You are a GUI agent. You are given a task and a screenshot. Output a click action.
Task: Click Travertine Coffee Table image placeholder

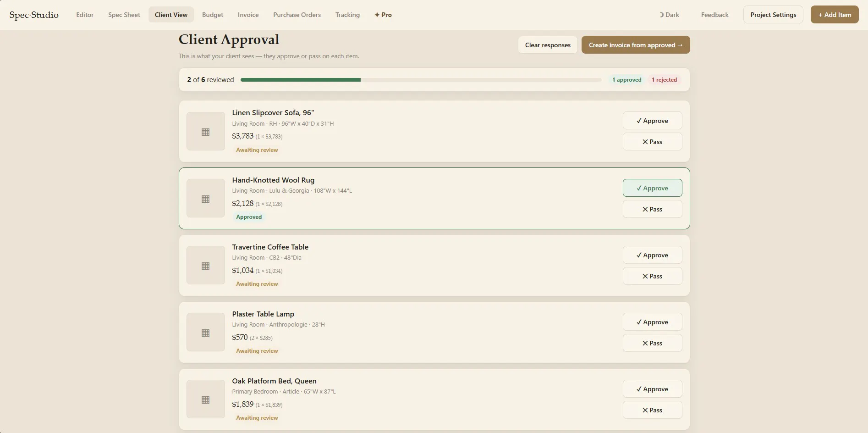(x=206, y=265)
